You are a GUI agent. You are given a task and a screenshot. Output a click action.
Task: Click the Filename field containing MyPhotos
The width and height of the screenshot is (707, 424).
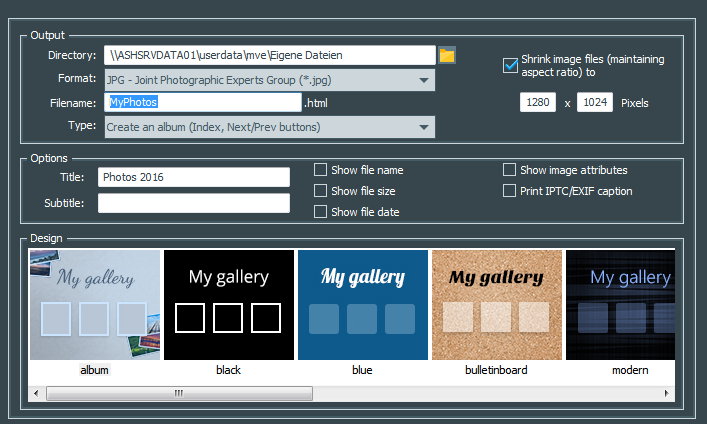click(x=200, y=102)
